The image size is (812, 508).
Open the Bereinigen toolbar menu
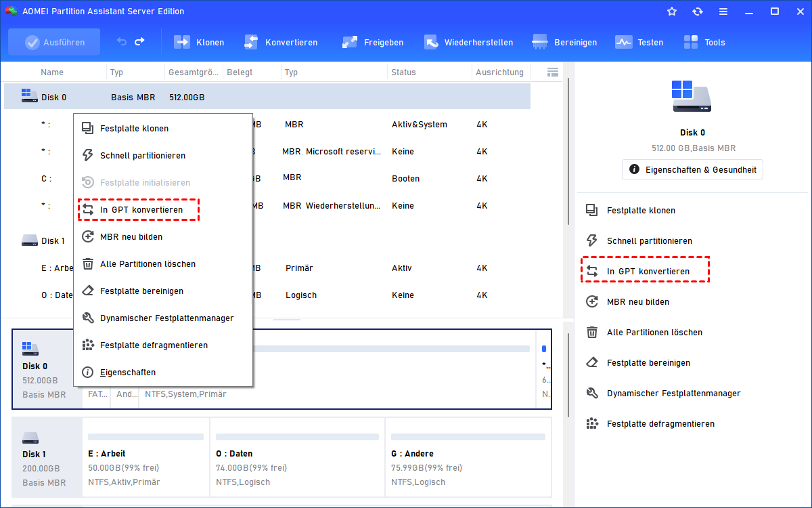565,42
